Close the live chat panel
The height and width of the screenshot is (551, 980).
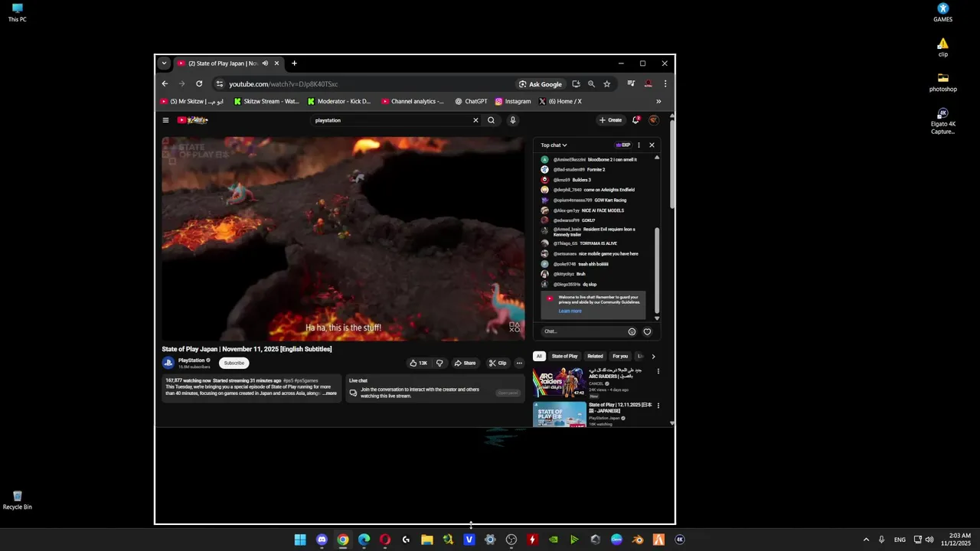(652, 145)
